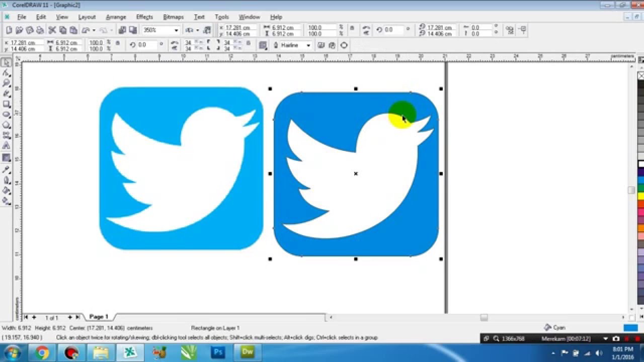644x362 pixels.
Task: Select the Interactive Fill tool
Action: pyautogui.click(x=7, y=201)
